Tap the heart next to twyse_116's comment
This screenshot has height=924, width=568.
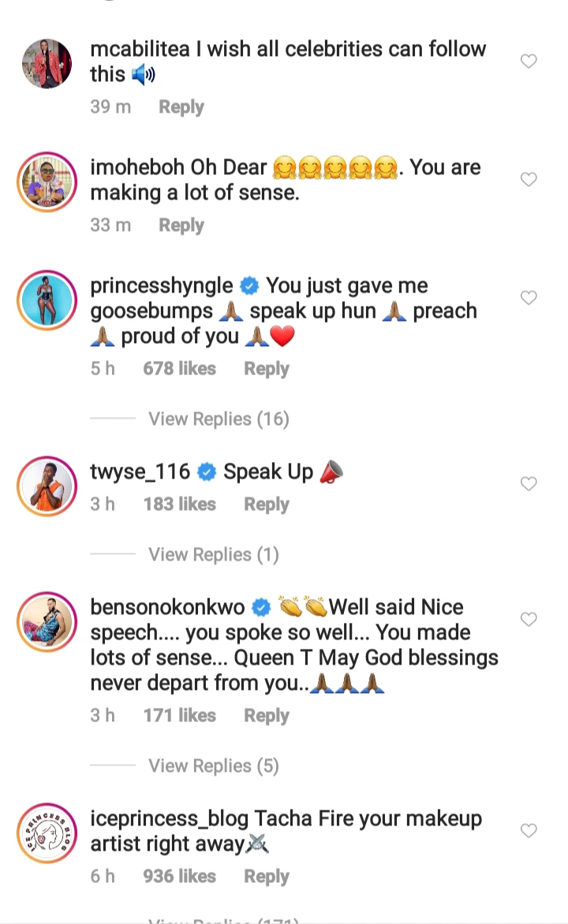click(x=529, y=484)
